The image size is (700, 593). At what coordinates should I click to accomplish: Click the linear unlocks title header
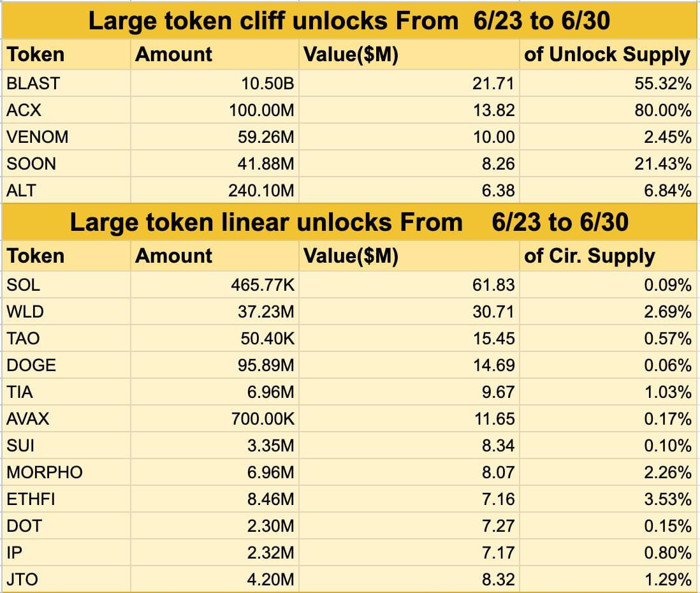(x=349, y=223)
